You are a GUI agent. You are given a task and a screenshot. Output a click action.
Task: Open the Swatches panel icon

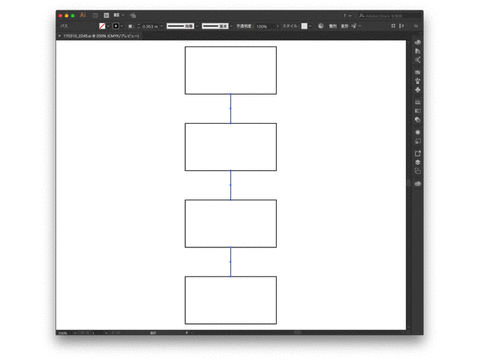418,72
